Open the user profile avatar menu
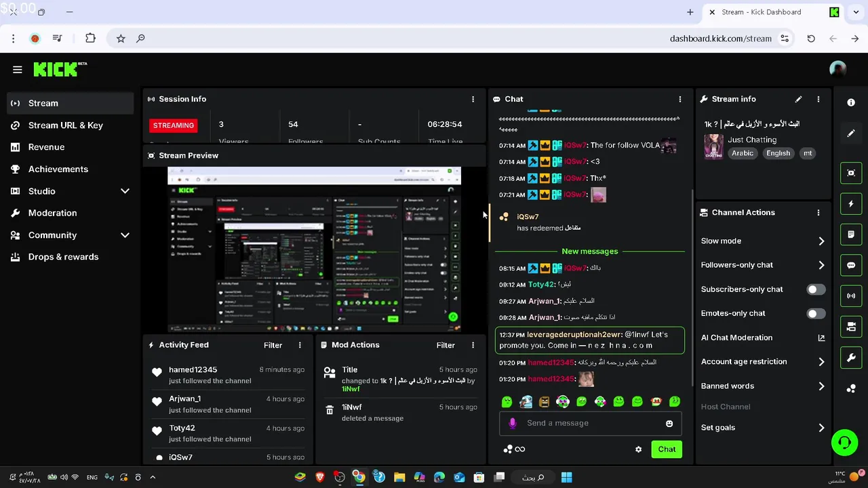The height and width of the screenshot is (488, 868). coord(838,69)
